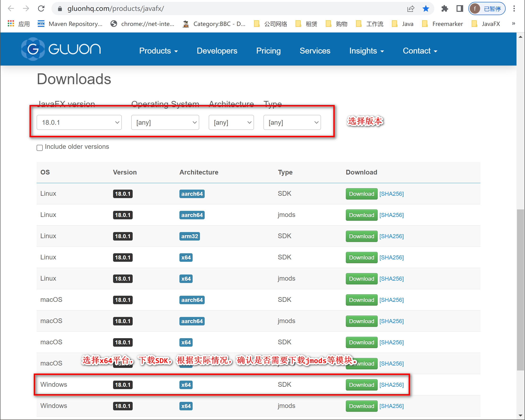
Task: Open SHA256 link for Windows x64 SDK
Action: point(391,385)
